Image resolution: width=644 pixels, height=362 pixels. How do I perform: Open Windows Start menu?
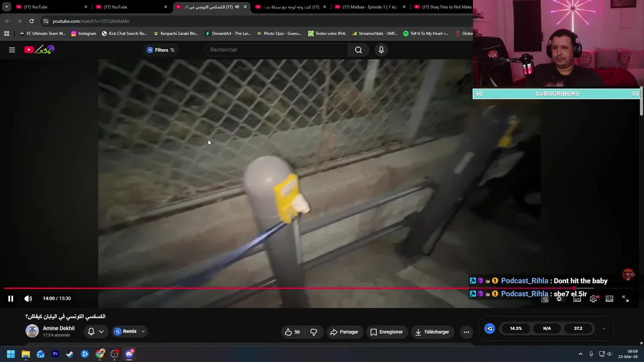11,354
